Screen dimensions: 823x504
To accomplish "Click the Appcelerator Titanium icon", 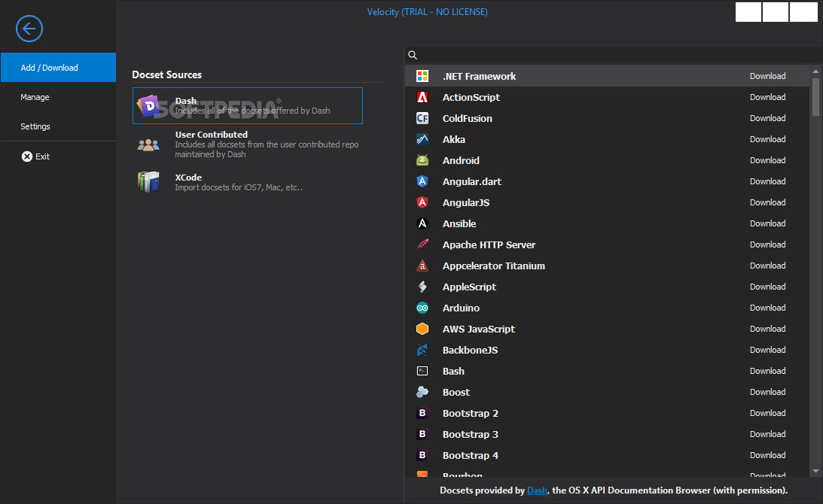I will (x=422, y=266).
